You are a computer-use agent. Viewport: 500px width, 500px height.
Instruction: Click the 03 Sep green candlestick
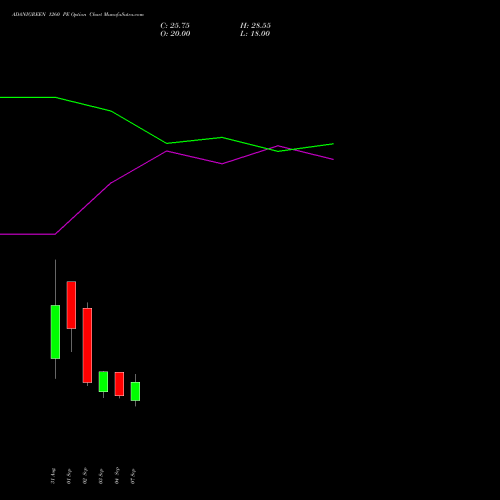pyautogui.click(x=103, y=382)
